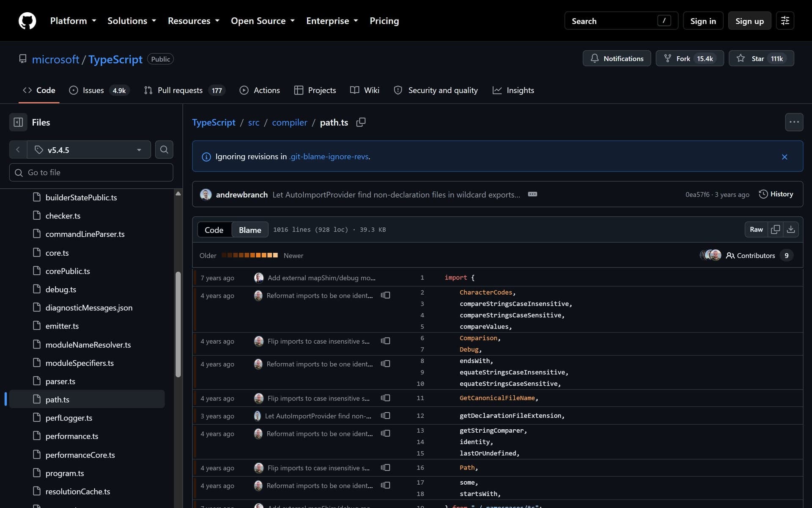Open the file search magnifier button

coord(164,149)
